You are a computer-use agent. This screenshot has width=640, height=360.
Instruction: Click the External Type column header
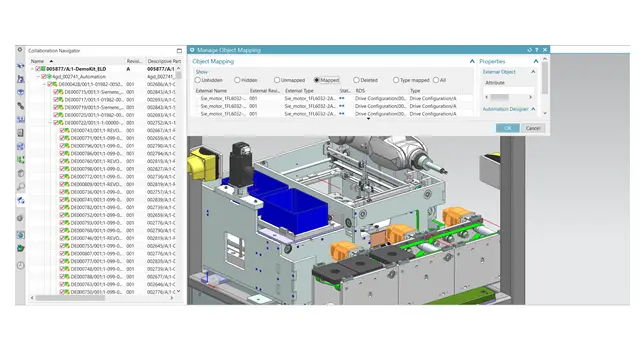tap(299, 91)
